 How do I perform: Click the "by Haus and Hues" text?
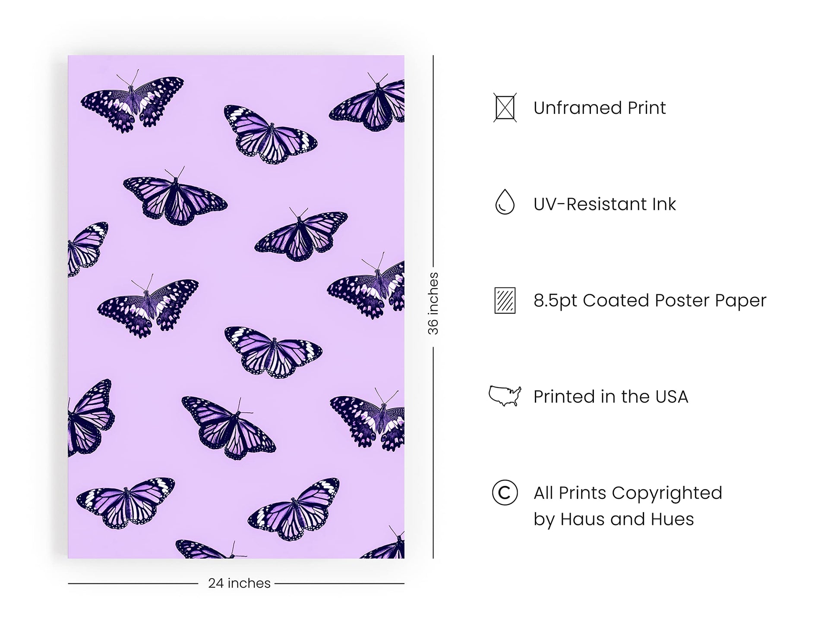pyautogui.click(x=613, y=519)
